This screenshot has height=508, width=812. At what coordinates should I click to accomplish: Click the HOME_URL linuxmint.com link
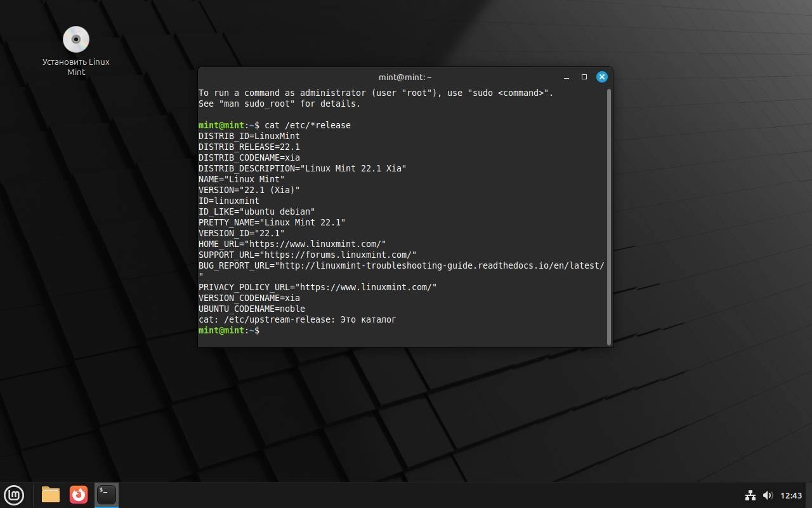[315, 244]
